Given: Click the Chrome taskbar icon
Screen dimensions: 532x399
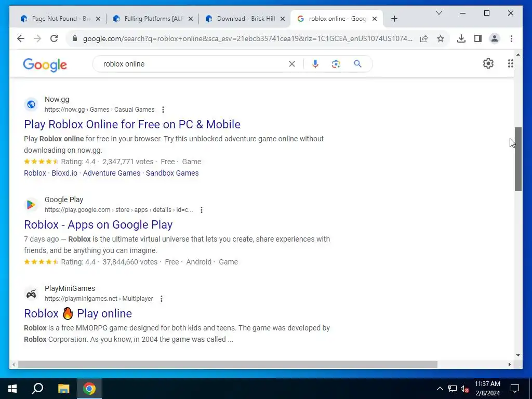Looking at the screenshot, I should pos(89,389).
